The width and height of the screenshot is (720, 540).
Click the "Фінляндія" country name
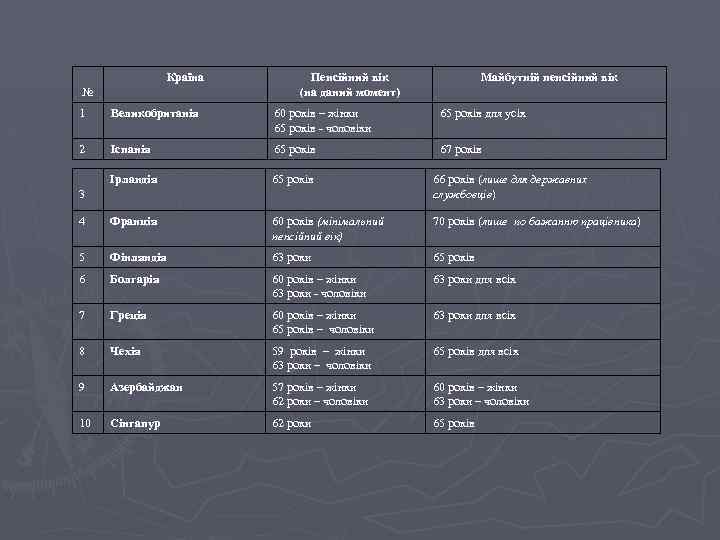coord(139,257)
